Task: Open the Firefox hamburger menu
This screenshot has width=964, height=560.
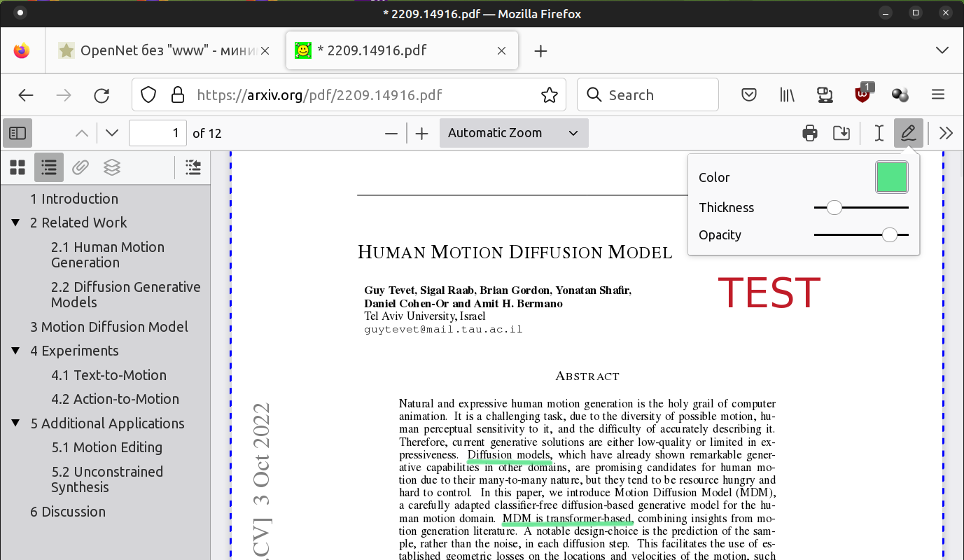Action: (x=938, y=95)
